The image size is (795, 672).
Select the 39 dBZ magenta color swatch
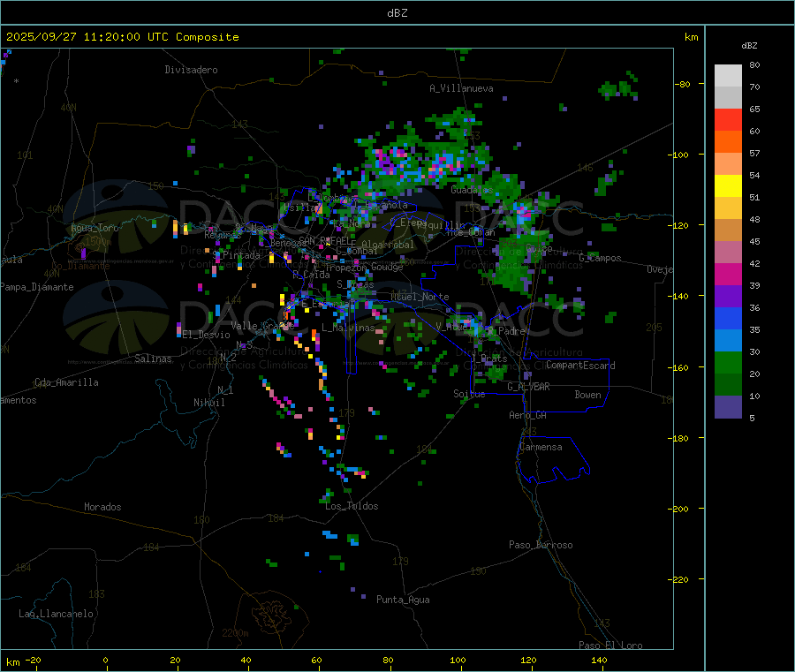pos(728,274)
